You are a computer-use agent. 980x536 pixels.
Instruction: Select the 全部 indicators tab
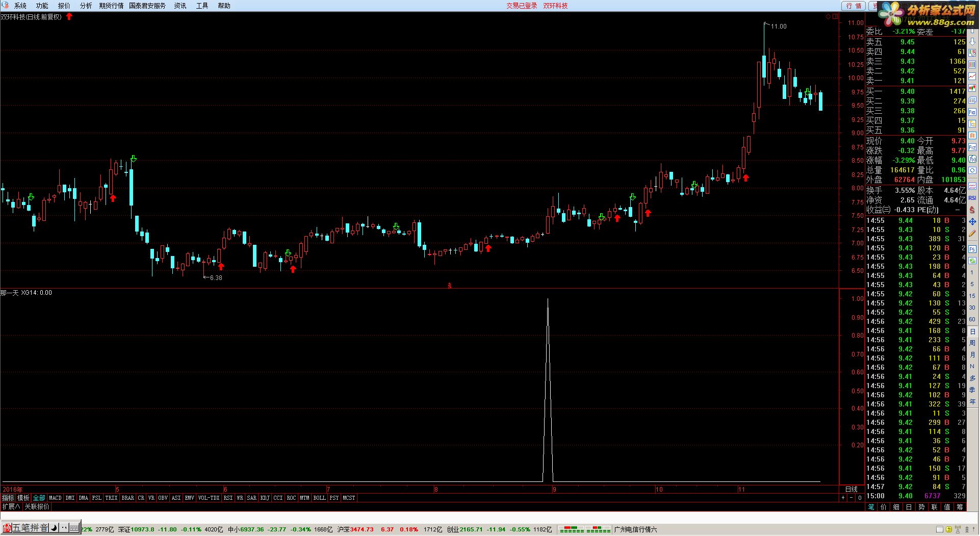(x=39, y=498)
